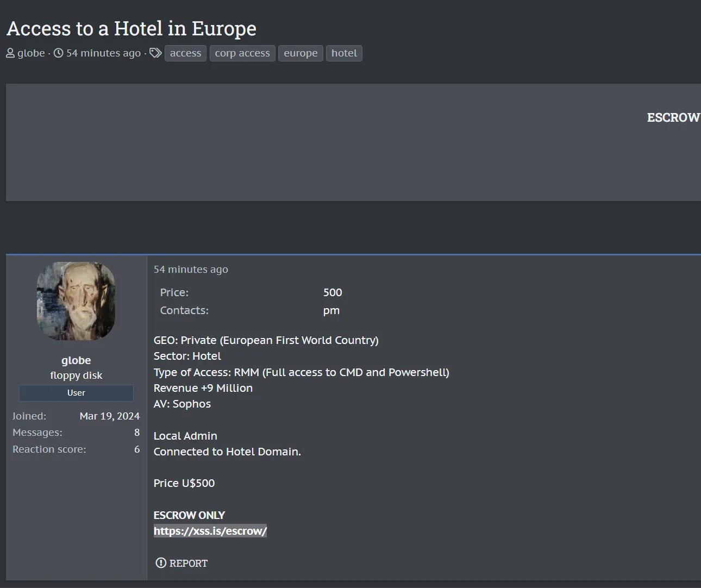Viewport: 701px width, 588px height.
Task: Click the post's '54 minutes ago' timestamp
Action: click(x=191, y=270)
